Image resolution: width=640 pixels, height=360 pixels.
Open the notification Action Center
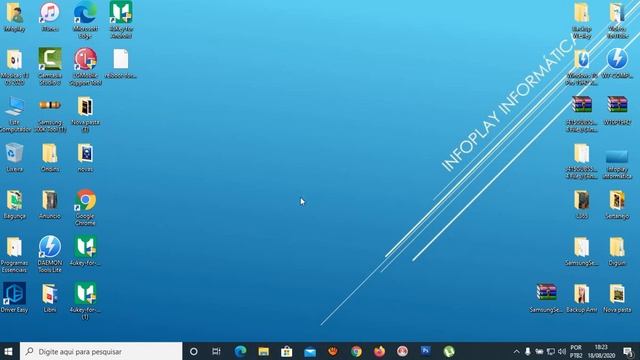(628, 351)
